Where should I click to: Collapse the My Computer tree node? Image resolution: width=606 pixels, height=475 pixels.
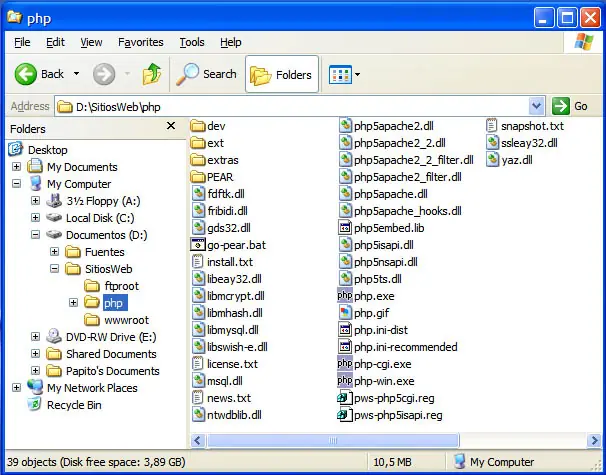[16, 184]
